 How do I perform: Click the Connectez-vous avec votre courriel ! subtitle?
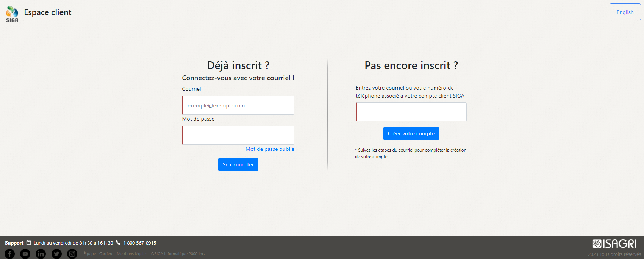click(x=238, y=78)
